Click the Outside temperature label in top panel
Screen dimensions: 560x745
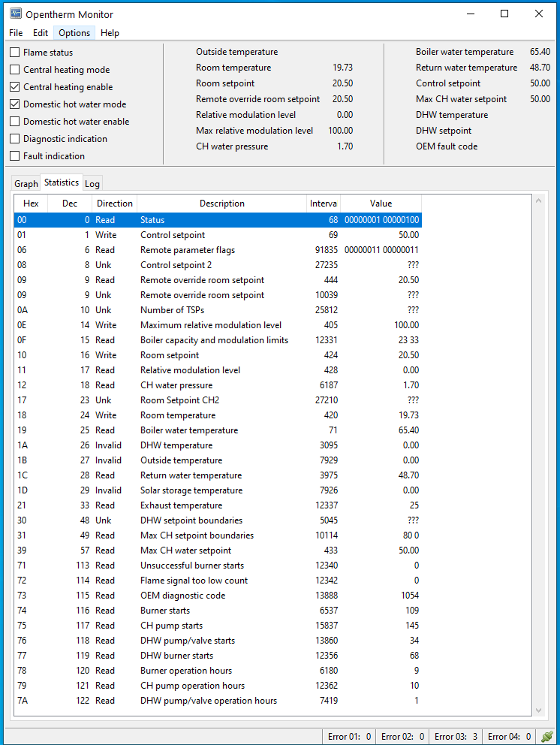[x=237, y=52]
